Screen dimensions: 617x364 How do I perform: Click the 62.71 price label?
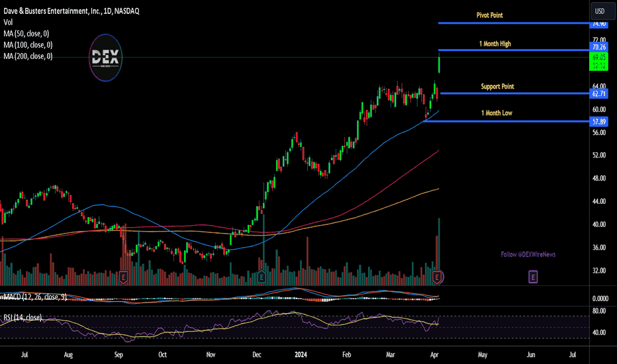click(599, 94)
